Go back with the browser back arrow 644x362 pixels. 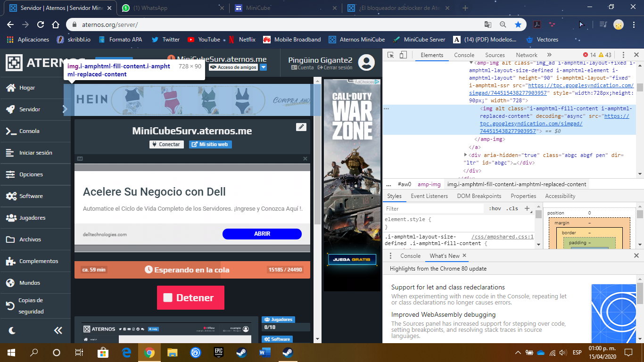10,25
